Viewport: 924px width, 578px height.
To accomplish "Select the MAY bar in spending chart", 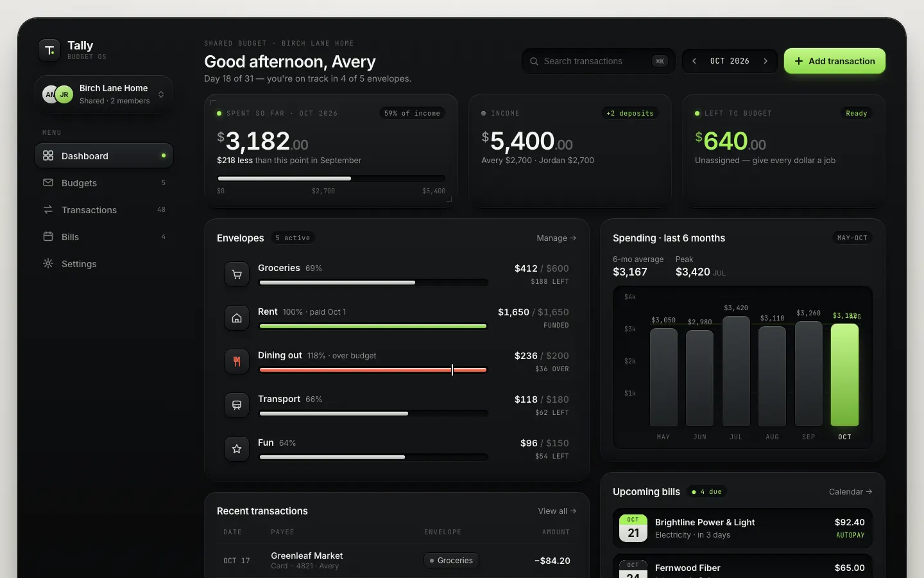I will [663, 377].
